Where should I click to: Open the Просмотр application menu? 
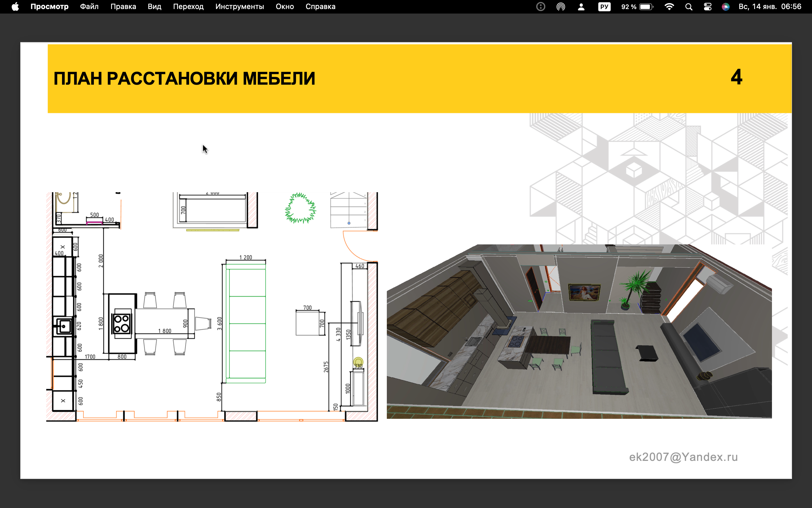click(49, 7)
